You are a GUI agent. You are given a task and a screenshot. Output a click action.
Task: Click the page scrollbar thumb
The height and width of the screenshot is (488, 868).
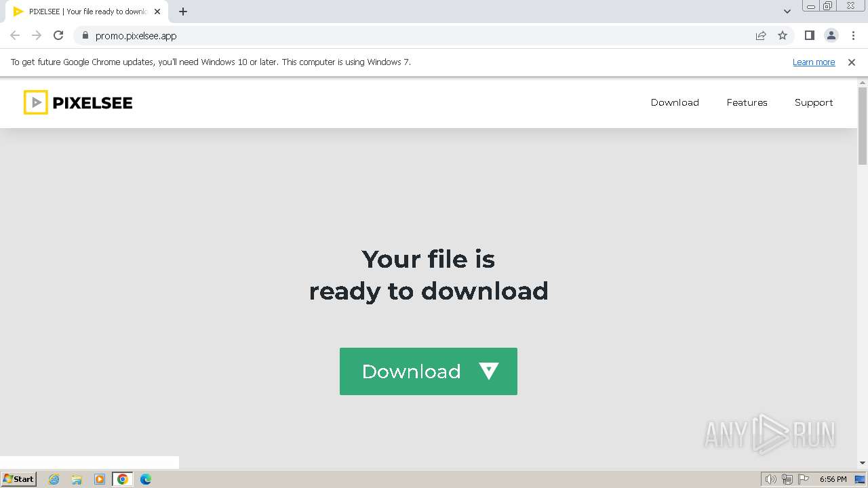pos(863,125)
